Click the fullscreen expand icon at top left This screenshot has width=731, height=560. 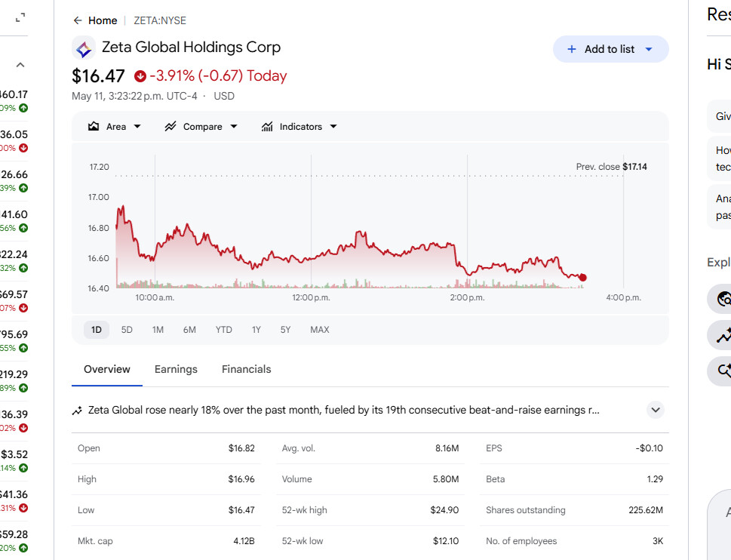(x=20, y=18)
